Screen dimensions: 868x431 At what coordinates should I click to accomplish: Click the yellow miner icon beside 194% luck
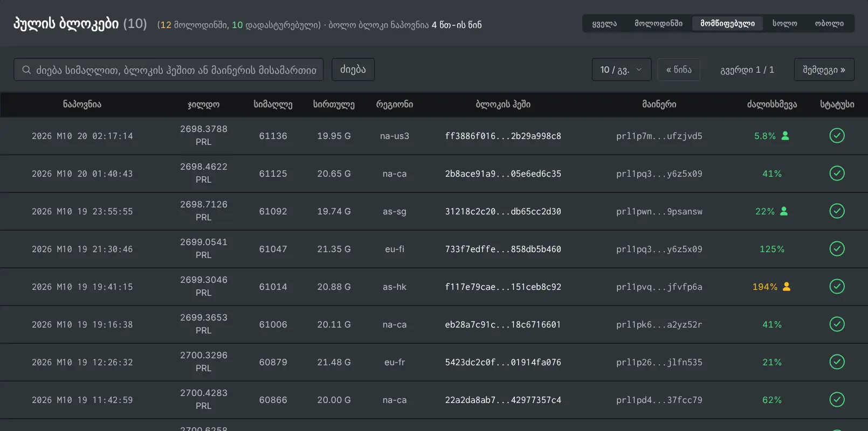click(x=787, y=287)
